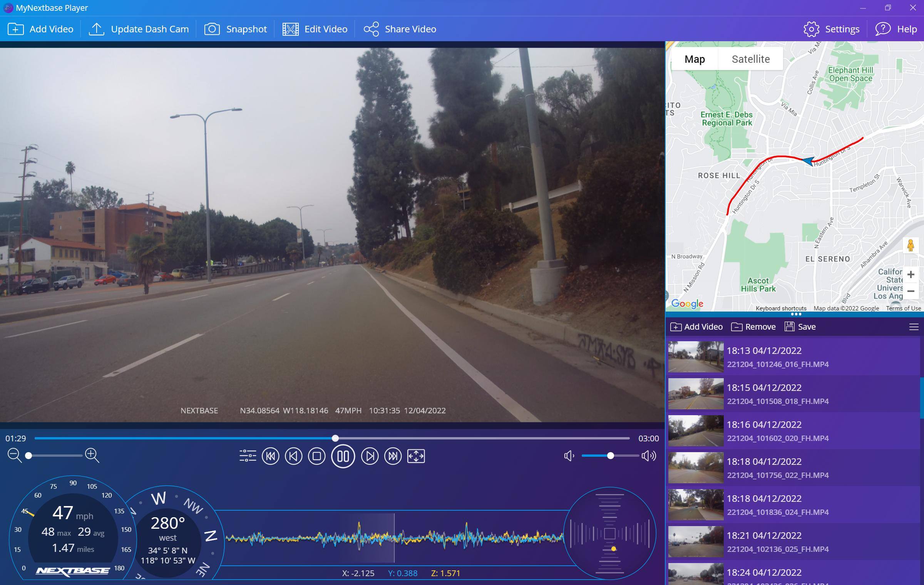Toggle fullscreen video view

(x=416, y=456)
